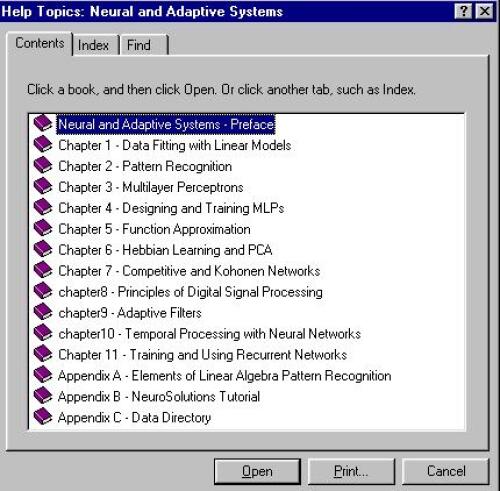Select 'chapter9 - Adaptive Filters'

point(130,313)
